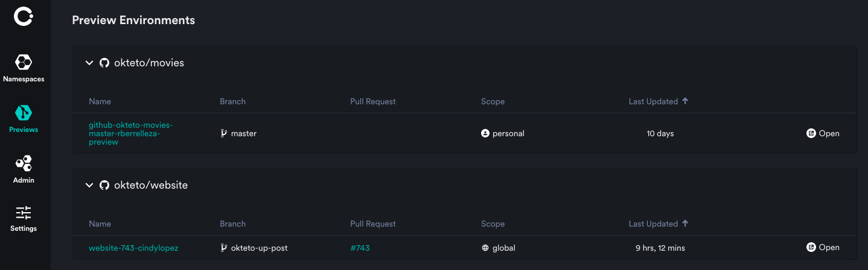The width and height of the screenshot is (868, 270).
Task: Click GitHub icon beside okteto/movies
Action: [104, 63]
